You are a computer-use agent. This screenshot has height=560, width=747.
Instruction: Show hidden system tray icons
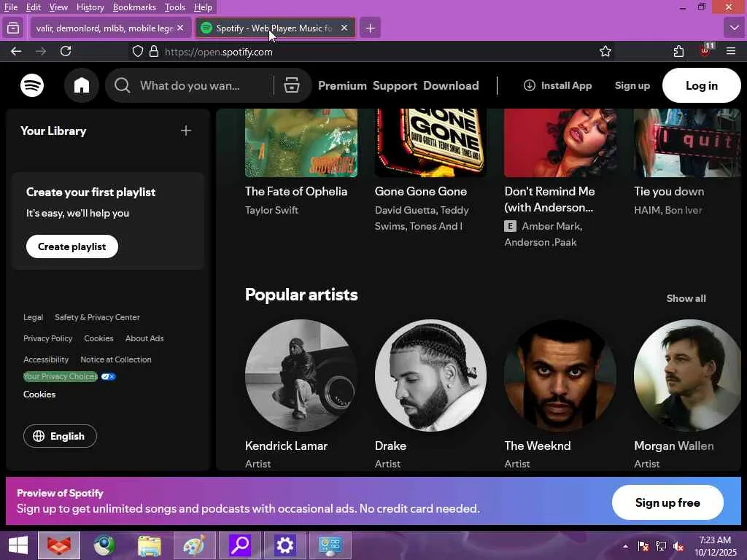[625, 546]
